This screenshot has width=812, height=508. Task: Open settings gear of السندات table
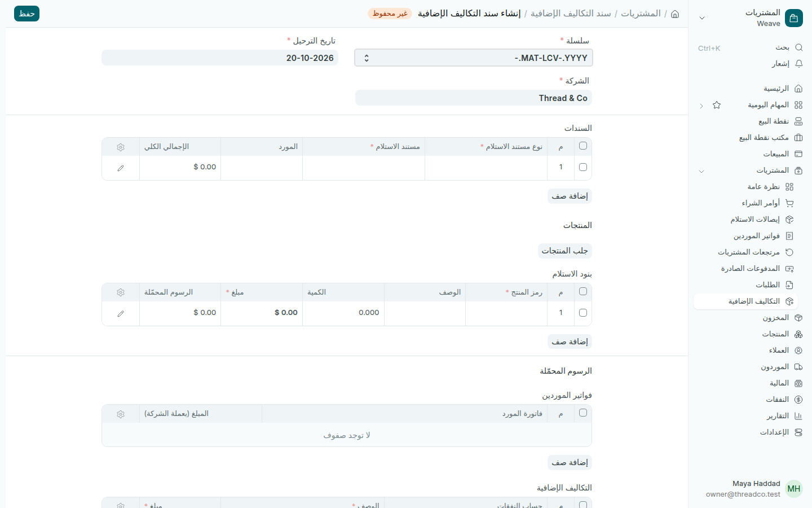(x=121, y=147)
